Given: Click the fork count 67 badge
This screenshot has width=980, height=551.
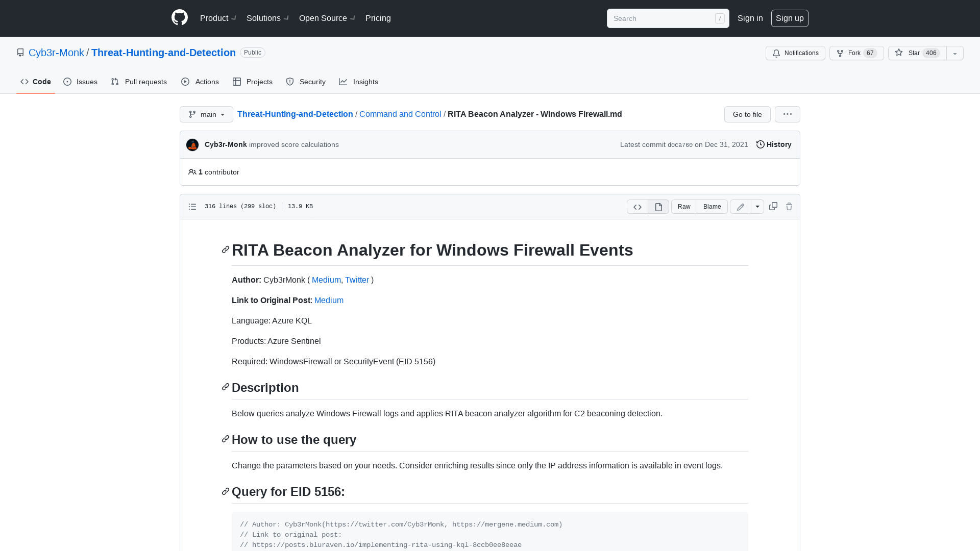Looking at the screenshot, I should click(870, 53).
